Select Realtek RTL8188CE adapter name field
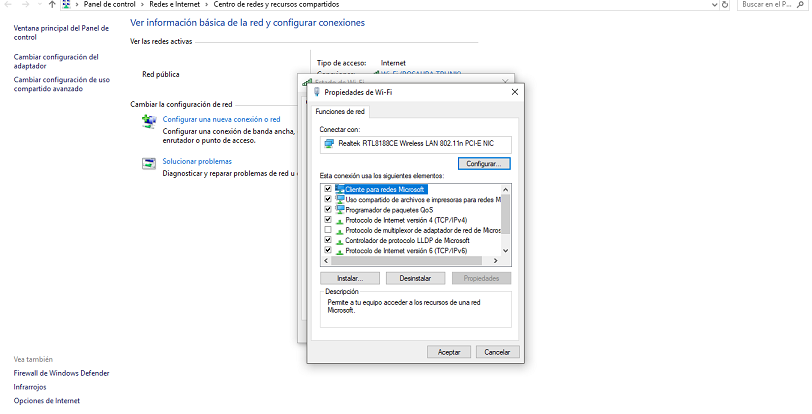Screen dimensions: 812x414 [416, 144]
